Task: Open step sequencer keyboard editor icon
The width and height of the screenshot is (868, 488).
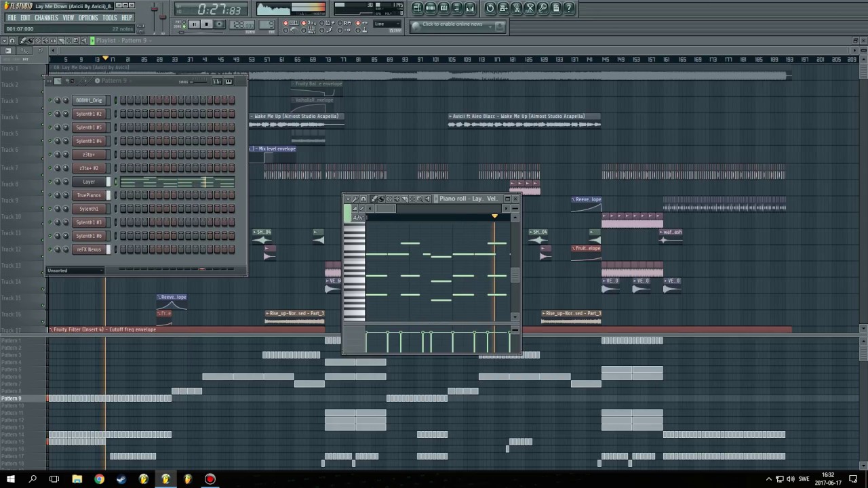Action: (229, 81)
